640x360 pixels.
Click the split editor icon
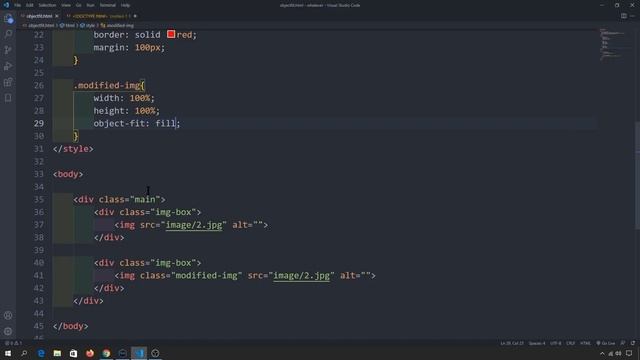(624, 16)
